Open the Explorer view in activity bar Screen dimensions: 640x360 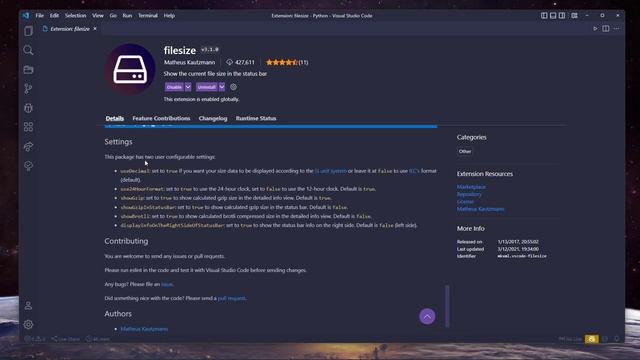[28, 31]
